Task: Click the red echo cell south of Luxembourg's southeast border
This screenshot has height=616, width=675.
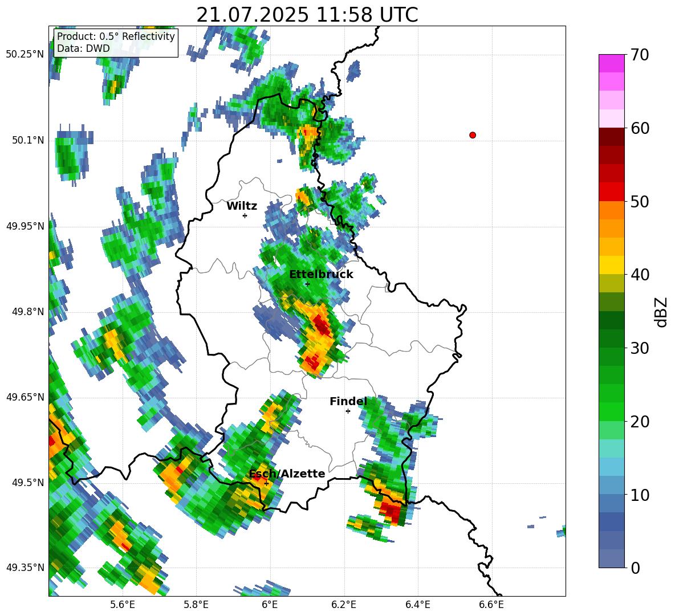Action: point(391,512)
